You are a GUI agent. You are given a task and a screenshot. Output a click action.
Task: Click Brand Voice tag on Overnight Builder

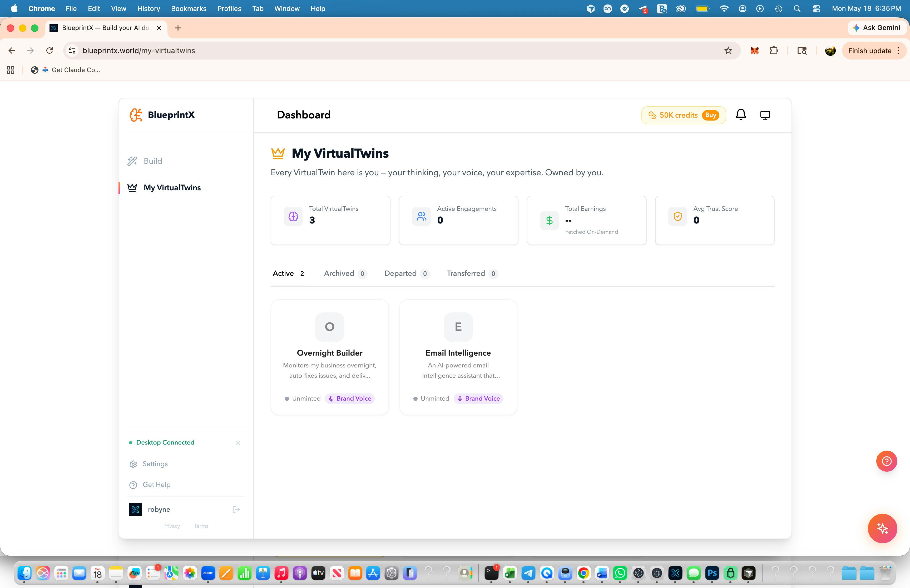coord(350,398)
